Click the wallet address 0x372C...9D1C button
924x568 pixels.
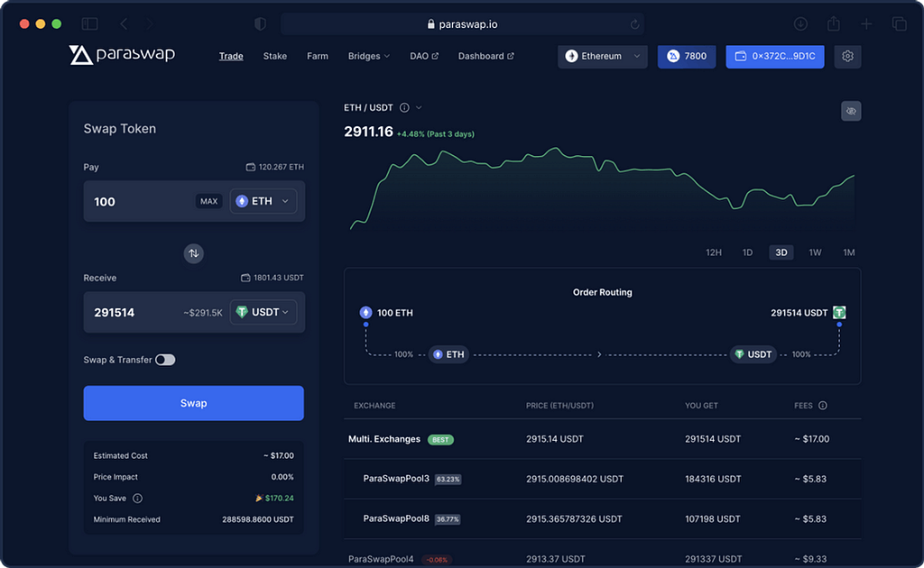pos(775,56)
